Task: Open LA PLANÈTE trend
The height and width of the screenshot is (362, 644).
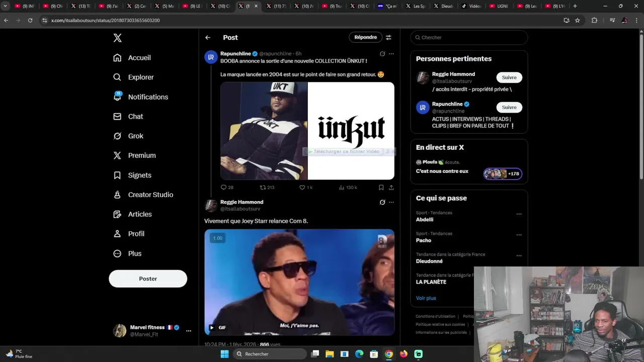Action: click(x=431, y=282)
